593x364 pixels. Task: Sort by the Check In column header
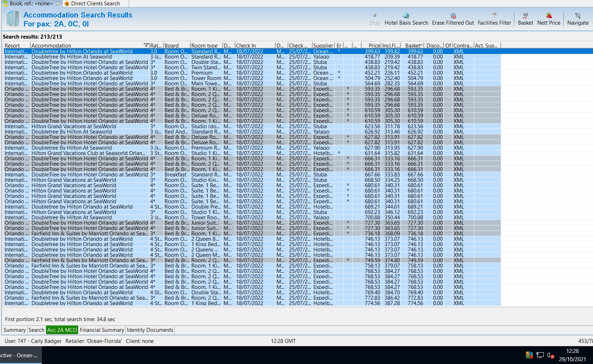255,45
